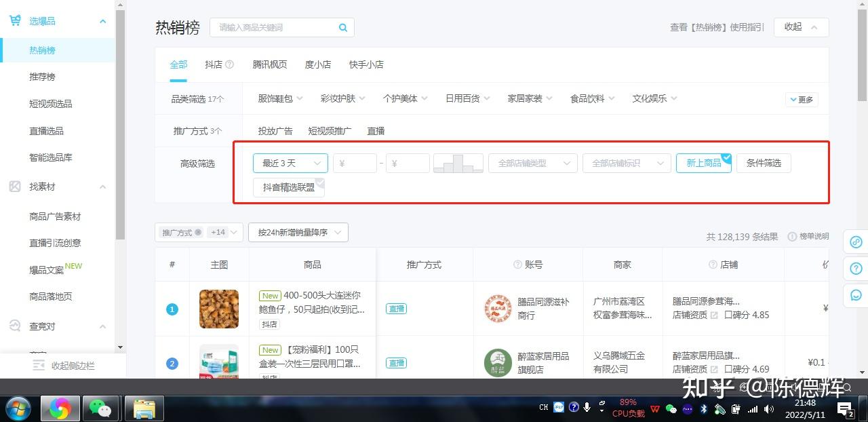
Task: Expand the 食品饮料 category dropdown
Action: 592,98
